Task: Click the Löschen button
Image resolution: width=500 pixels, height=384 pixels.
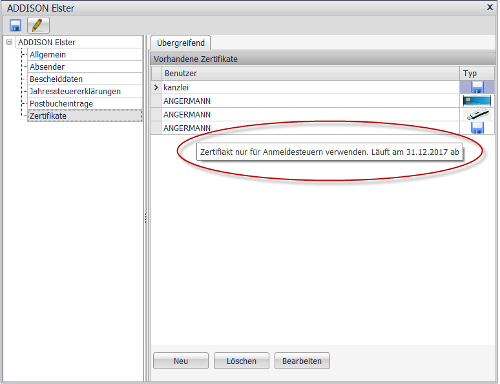Action: click(x=241, y=361)
